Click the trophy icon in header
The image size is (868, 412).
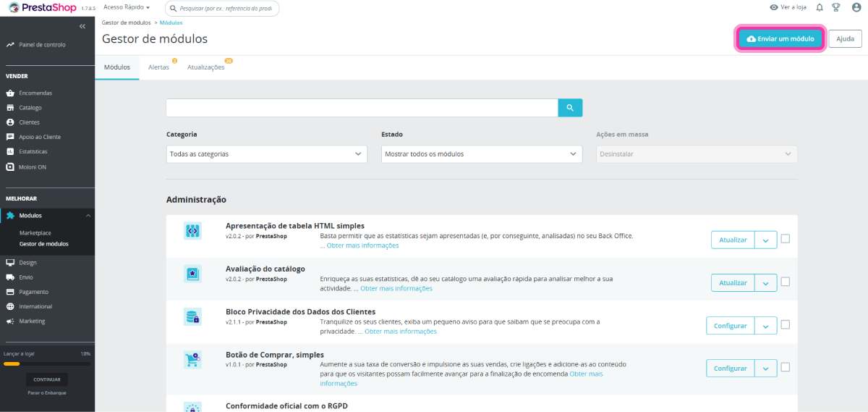[836, 7]
